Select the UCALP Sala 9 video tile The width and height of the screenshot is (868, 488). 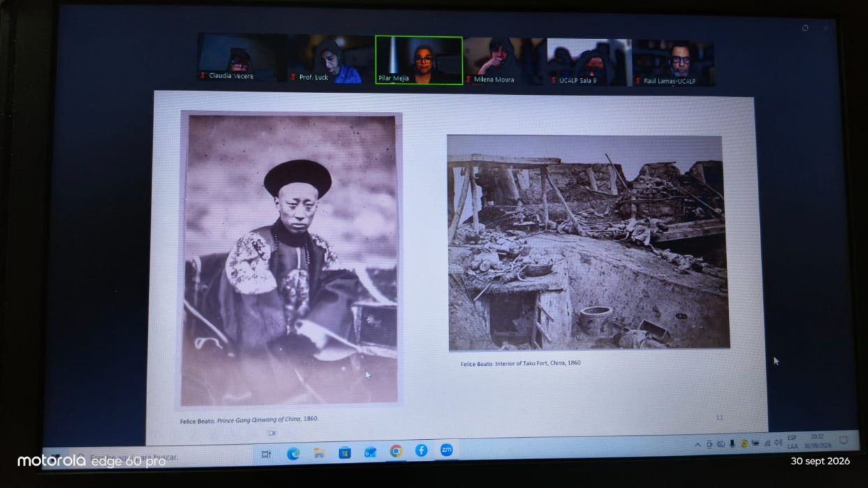coord(589,62)
